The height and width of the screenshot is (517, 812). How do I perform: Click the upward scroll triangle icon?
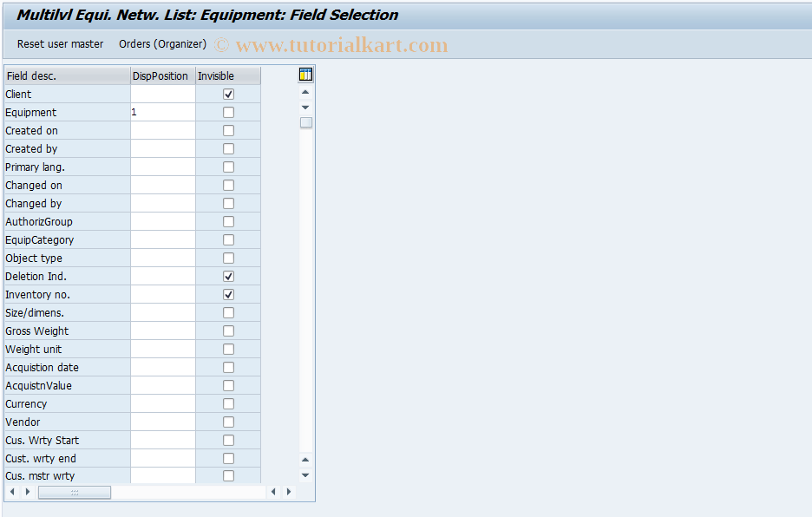click(x=304, y=91)
